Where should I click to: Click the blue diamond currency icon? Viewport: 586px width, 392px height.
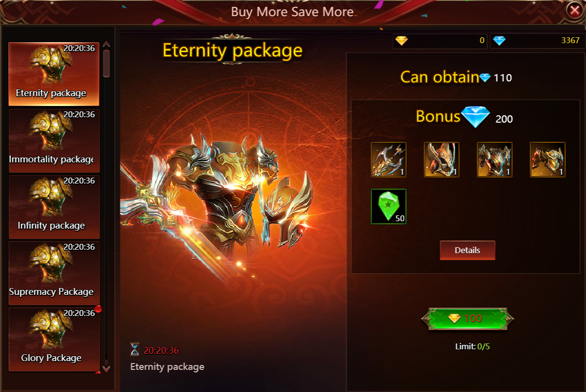coord(499,40)
